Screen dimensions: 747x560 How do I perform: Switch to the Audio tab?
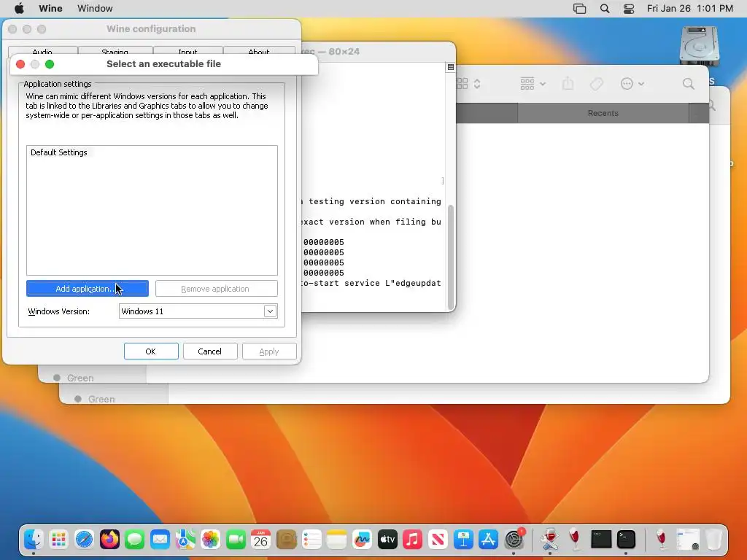click(x=43, y=52)
